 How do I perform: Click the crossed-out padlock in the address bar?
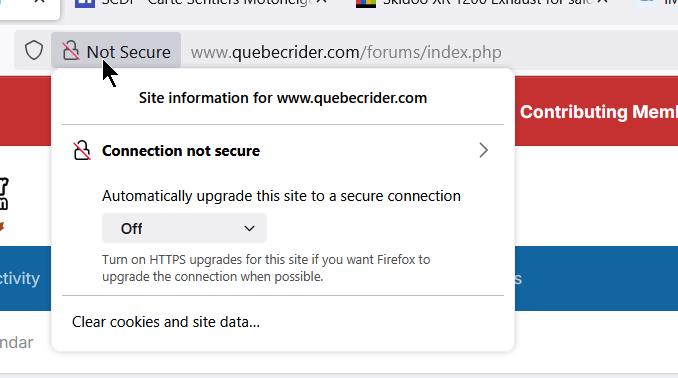point(70,51)
